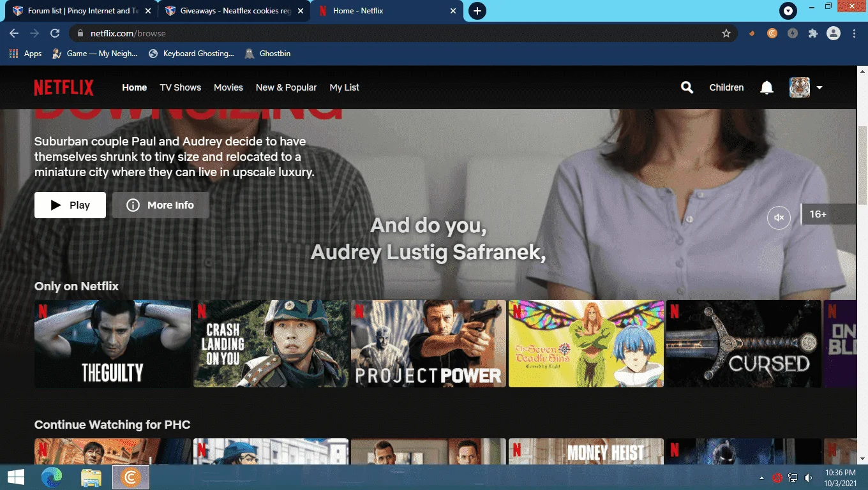Unmute the trailer audio
The height and width of the screenshot is (490, 868).
[779, 218]
